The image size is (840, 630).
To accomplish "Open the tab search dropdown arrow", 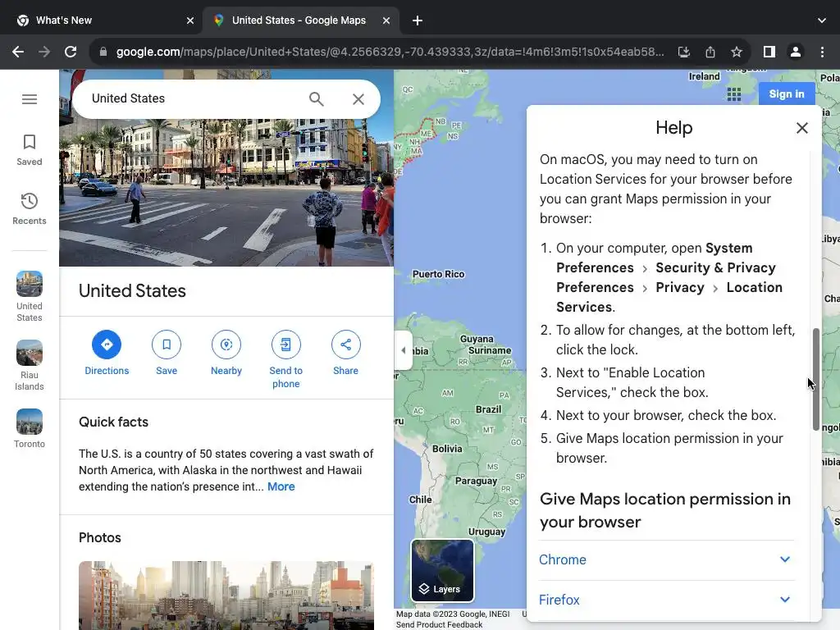I will (x=822, y=21).
